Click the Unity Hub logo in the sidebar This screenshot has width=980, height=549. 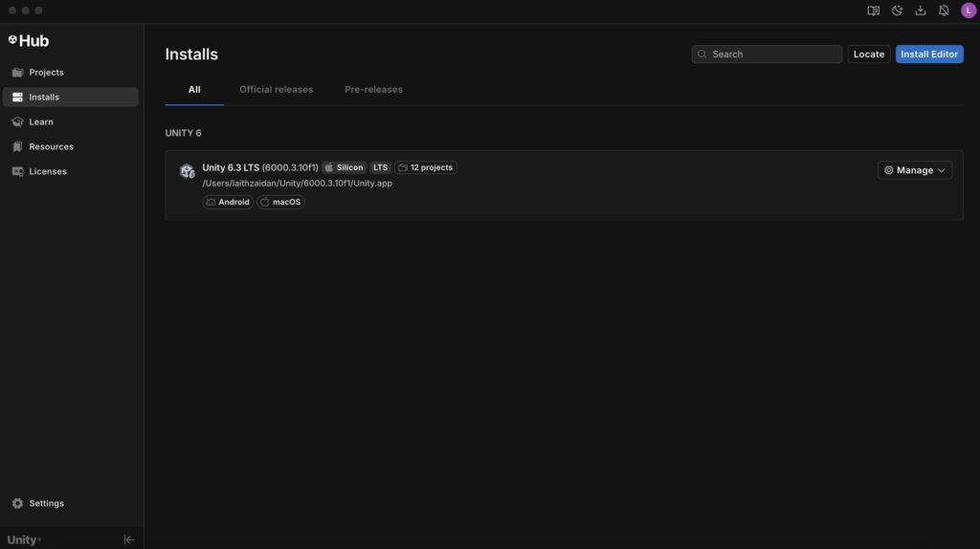point(29,41)
